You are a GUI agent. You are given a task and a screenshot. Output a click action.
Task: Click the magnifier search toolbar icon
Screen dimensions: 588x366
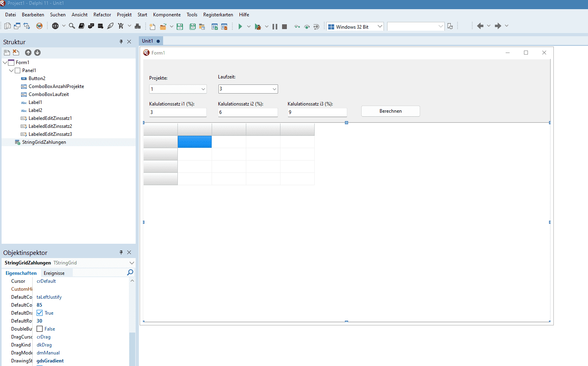tap(72, 26)
